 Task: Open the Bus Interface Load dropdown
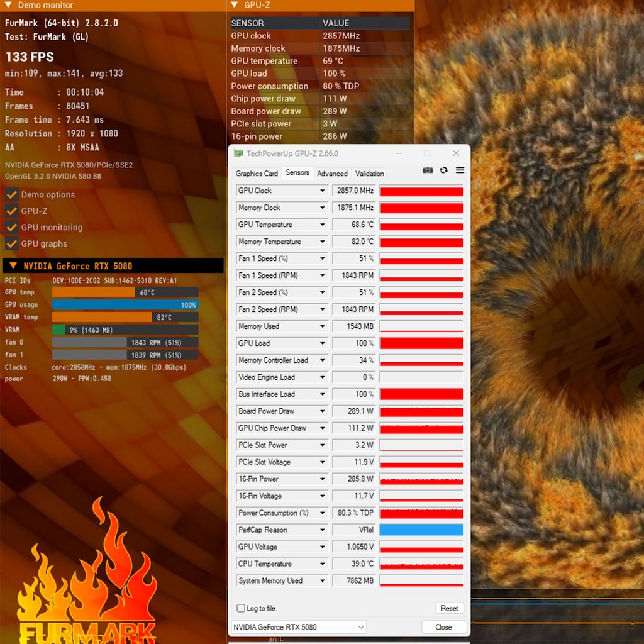(x=323, y=394)
